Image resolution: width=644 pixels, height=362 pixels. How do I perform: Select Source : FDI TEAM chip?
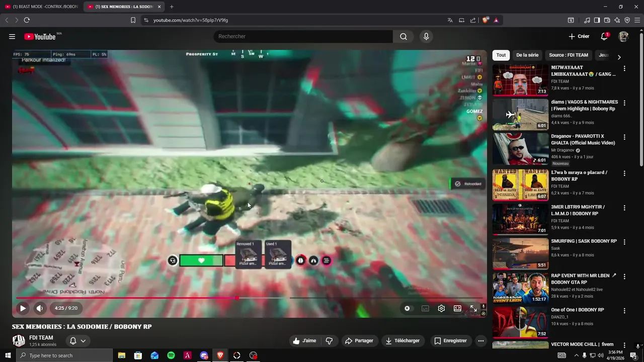[569, 55]
